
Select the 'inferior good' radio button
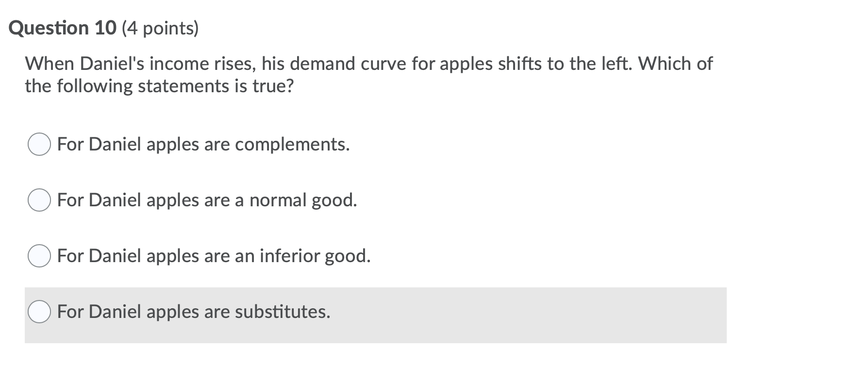39,256
